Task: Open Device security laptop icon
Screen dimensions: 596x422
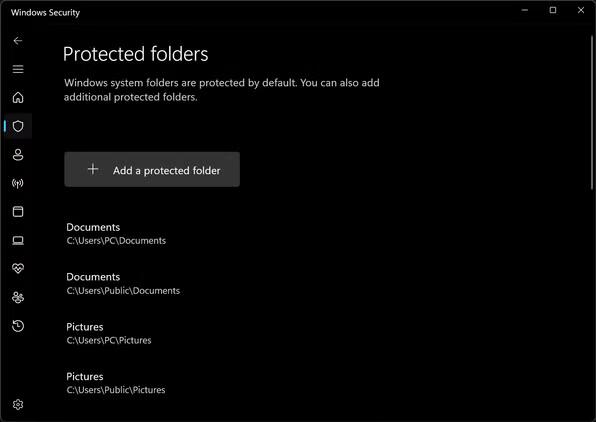Action: point(18,240)
